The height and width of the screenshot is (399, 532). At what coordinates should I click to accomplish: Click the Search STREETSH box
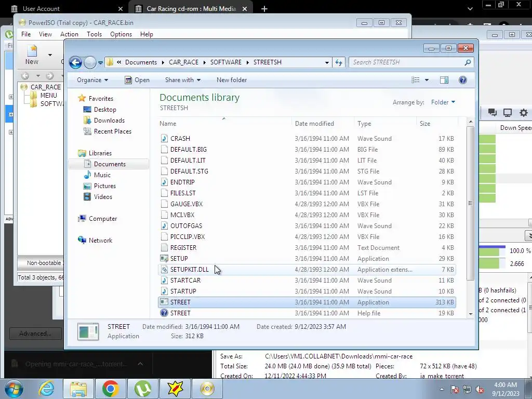point(411,62)
